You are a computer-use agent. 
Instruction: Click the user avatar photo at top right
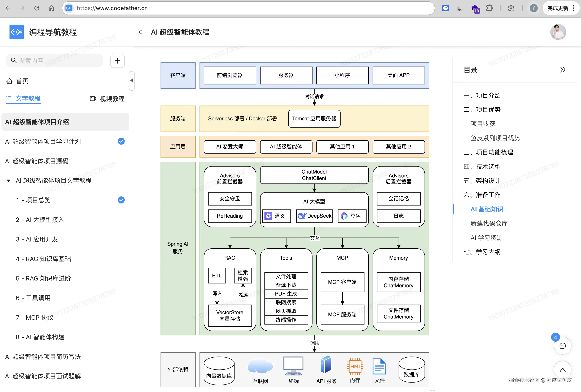[x=558, y=32]
